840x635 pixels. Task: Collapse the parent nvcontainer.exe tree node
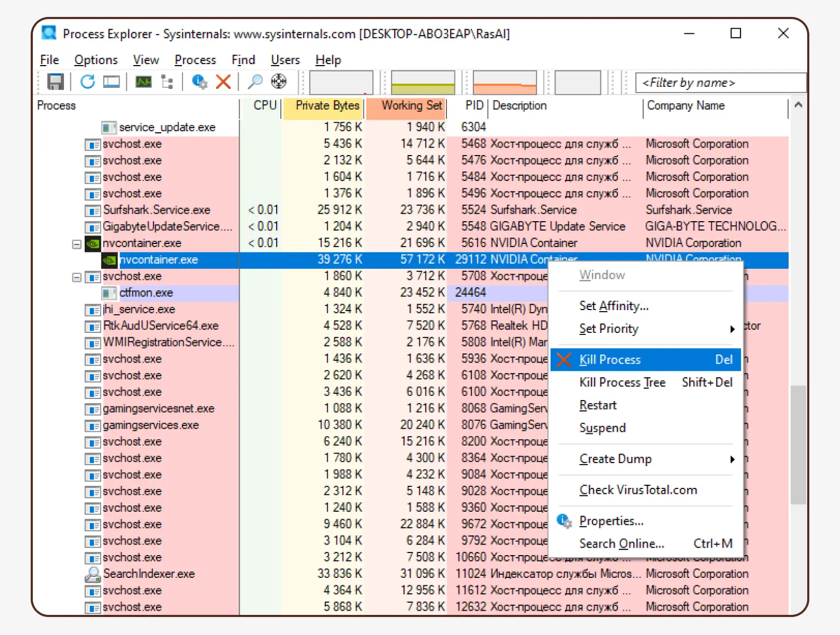77,244
